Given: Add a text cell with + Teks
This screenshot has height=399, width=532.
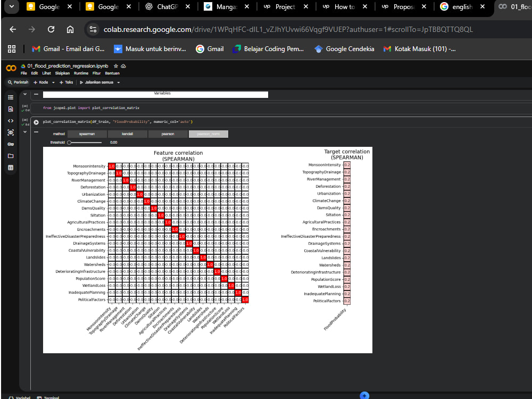Looking at the screenshot, I should pos(66,82).
